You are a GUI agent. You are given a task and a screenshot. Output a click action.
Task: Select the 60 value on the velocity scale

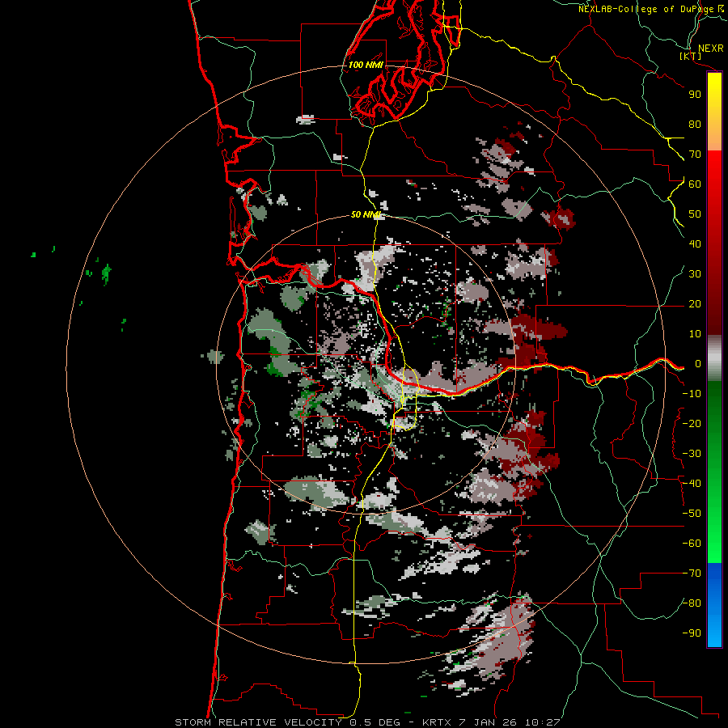click(x=695, y=184)
